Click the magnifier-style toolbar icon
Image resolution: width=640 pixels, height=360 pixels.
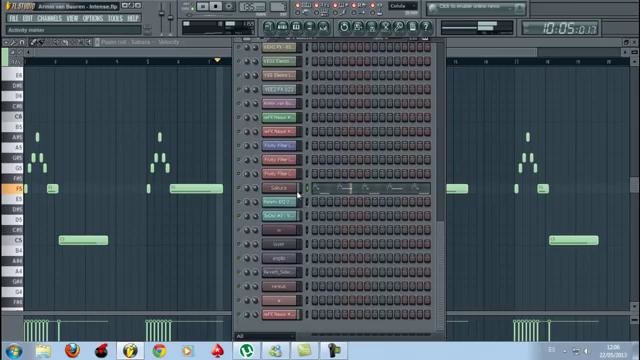[x=399, y=27]
